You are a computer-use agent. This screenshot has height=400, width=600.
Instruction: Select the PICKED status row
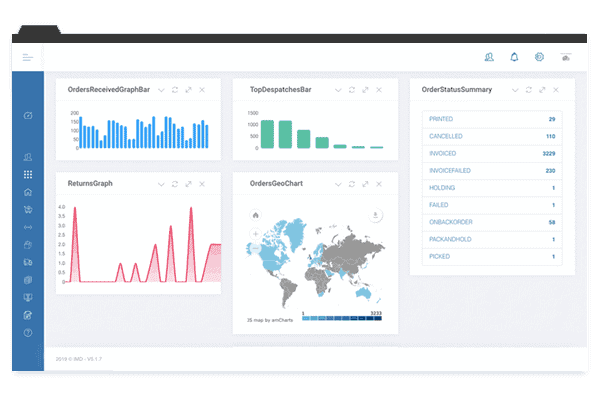(492, 256)
